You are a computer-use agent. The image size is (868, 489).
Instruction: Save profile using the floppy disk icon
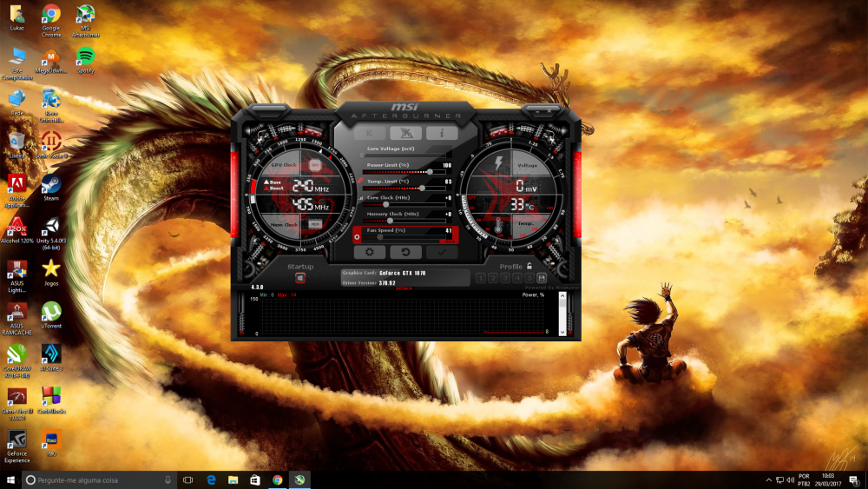click(542, 278)
